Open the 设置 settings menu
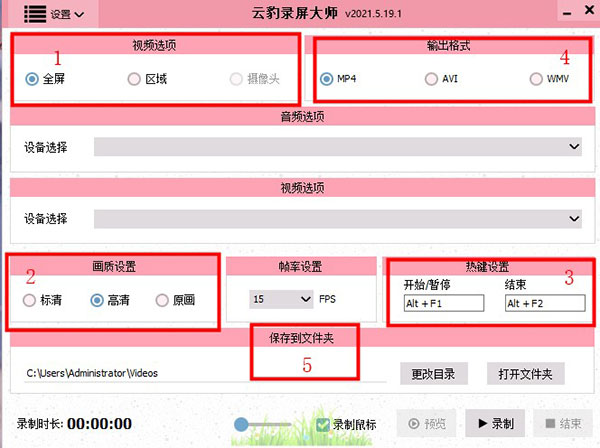600x448 pixels. pos(66,15)
